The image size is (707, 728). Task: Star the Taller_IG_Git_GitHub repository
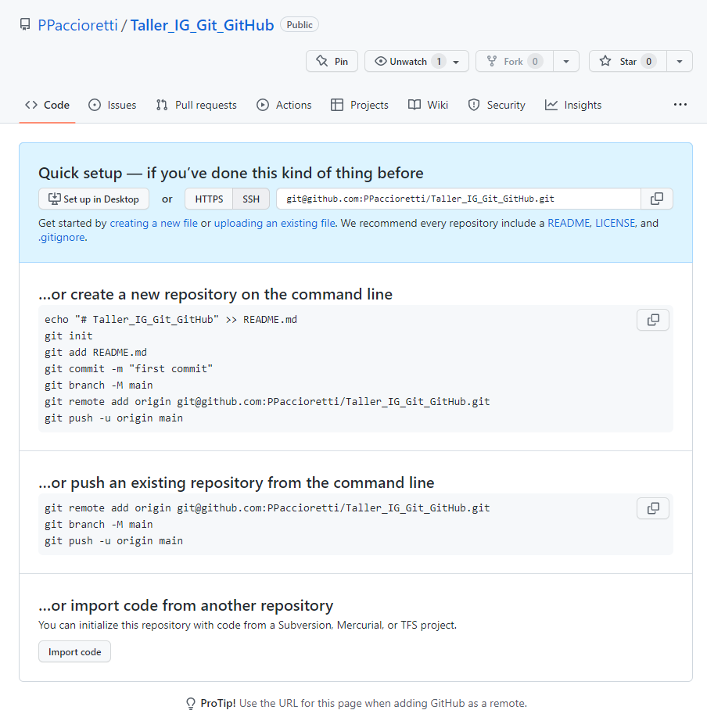[x=627, y=61]
